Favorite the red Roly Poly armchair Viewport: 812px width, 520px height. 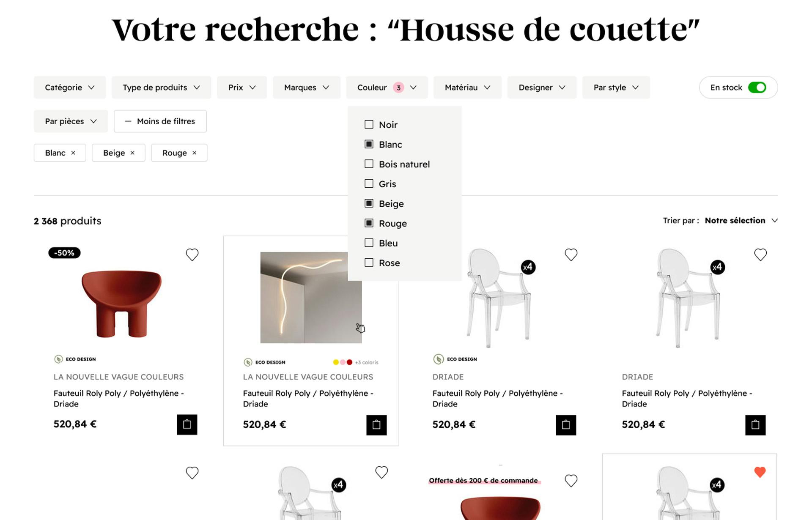point(192,255)
